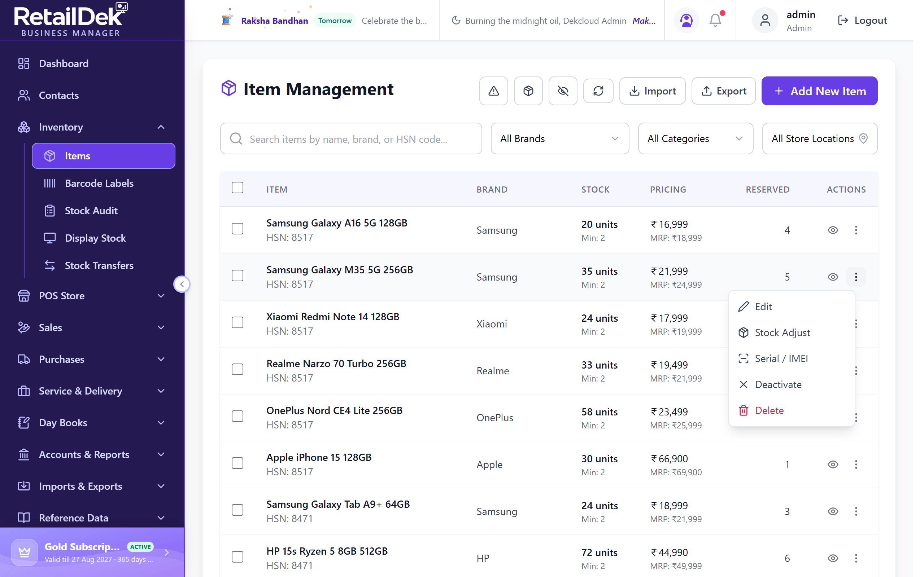Screen dimensions: 924x577
Task: Open the All Brands dropdown
Action: (560, 138)
